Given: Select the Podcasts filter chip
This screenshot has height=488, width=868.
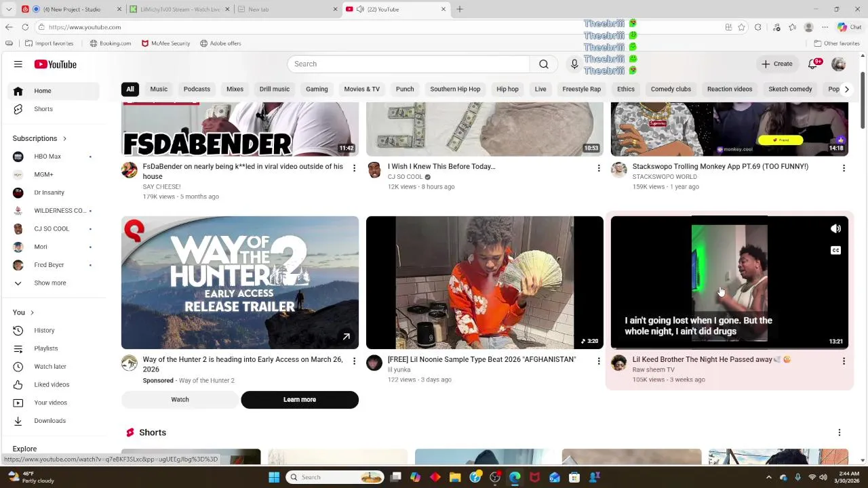Looking at the screenshot, I should tap(197, 89).
